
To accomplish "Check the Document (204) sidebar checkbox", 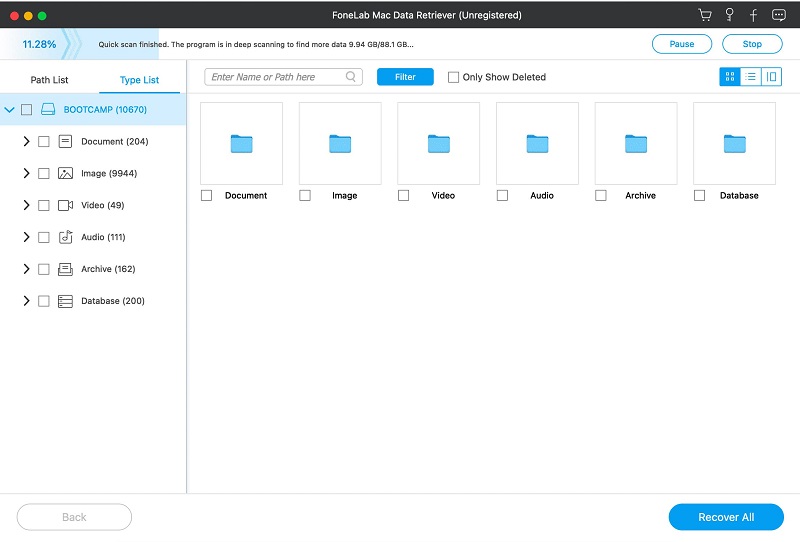I will pos(44,141).
